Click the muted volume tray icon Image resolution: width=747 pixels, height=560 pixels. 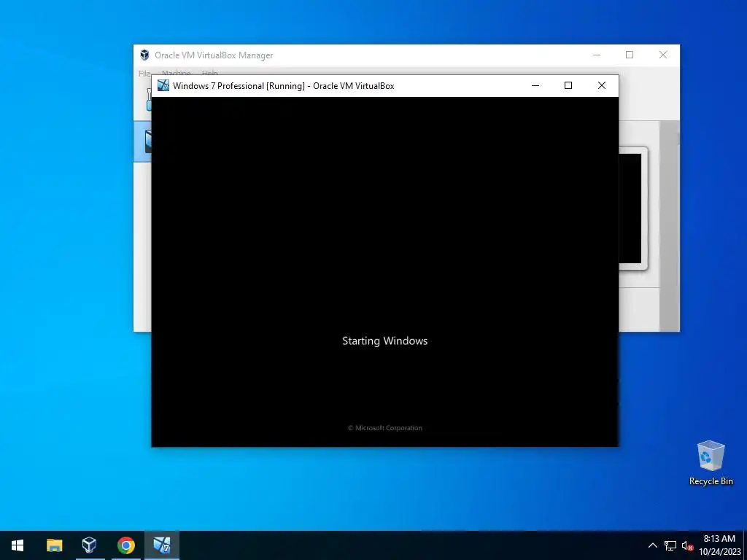(687, 545)
